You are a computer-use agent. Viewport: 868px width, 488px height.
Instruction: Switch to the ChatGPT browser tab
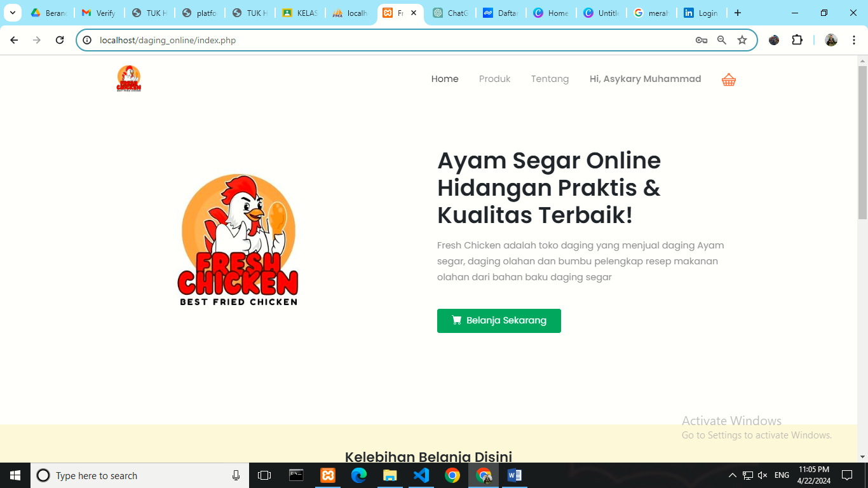point(450,13)
